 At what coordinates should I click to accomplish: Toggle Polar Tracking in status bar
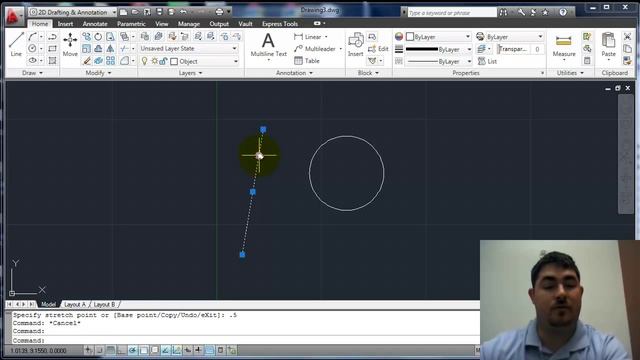[133, 350]
